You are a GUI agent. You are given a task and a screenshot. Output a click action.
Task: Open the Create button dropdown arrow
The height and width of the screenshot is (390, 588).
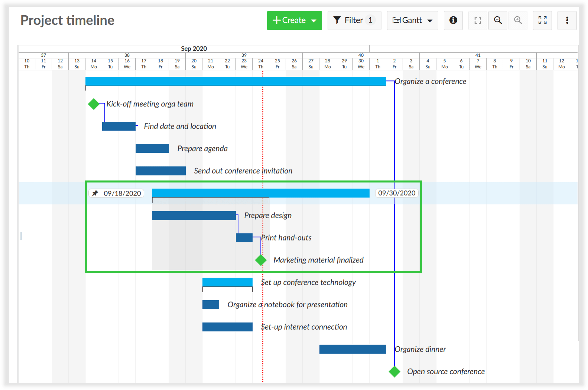click(x=314, y=21)
